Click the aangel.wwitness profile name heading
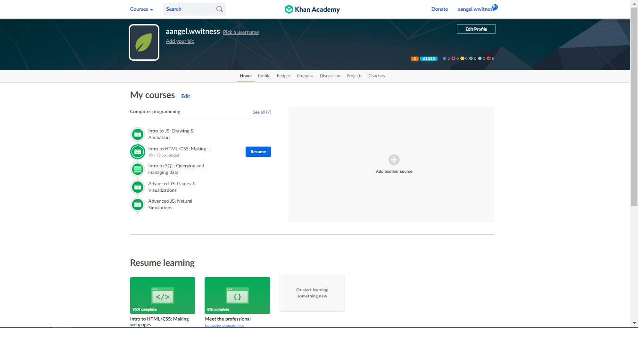 193,32
